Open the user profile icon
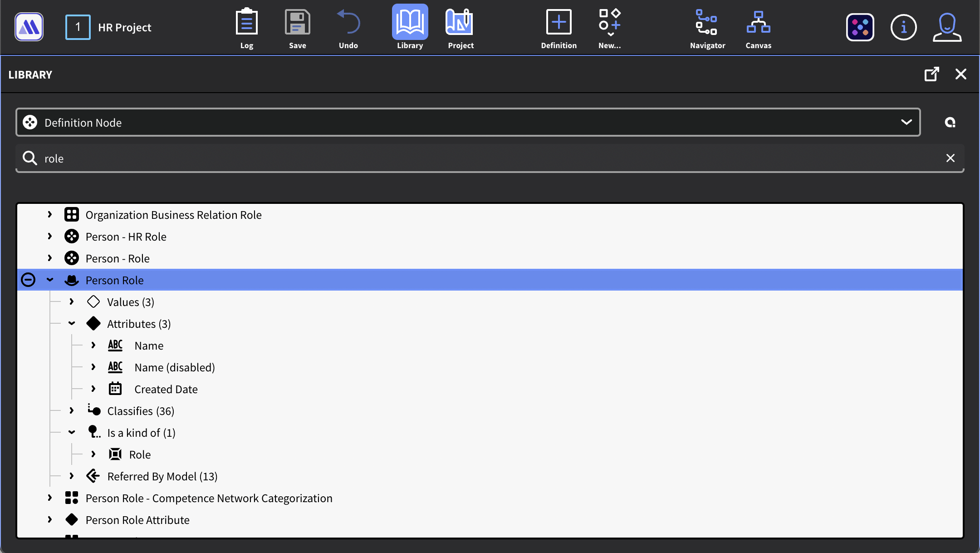The height and width of the screenshot is (553, 980). coord(946,27)
